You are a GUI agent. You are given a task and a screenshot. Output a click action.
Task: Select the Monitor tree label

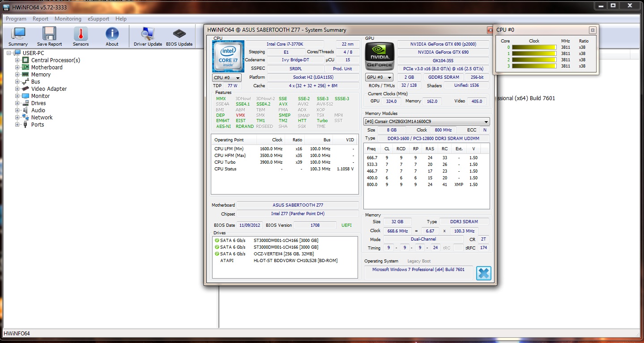click(x=40, y=96)
